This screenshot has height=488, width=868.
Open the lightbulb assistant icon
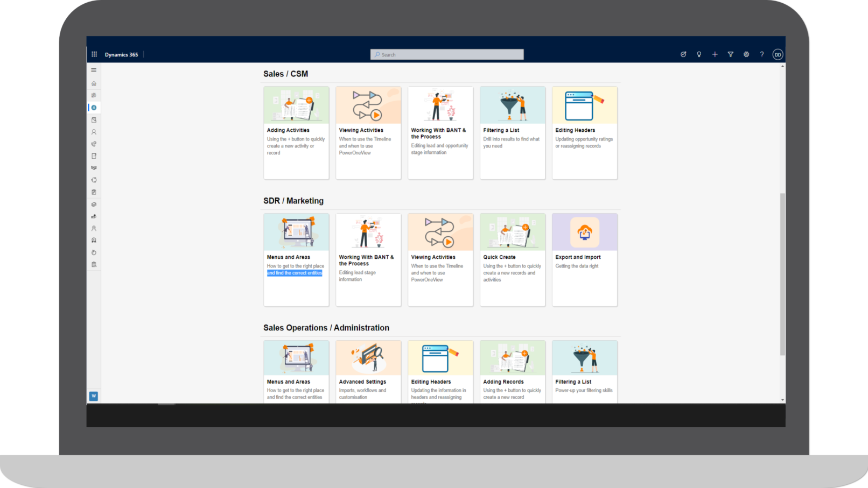point(699,54)
